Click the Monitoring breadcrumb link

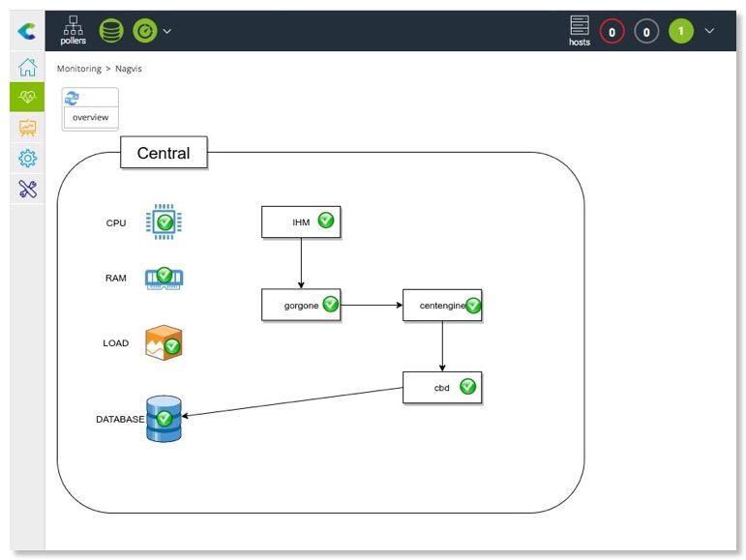78,69
